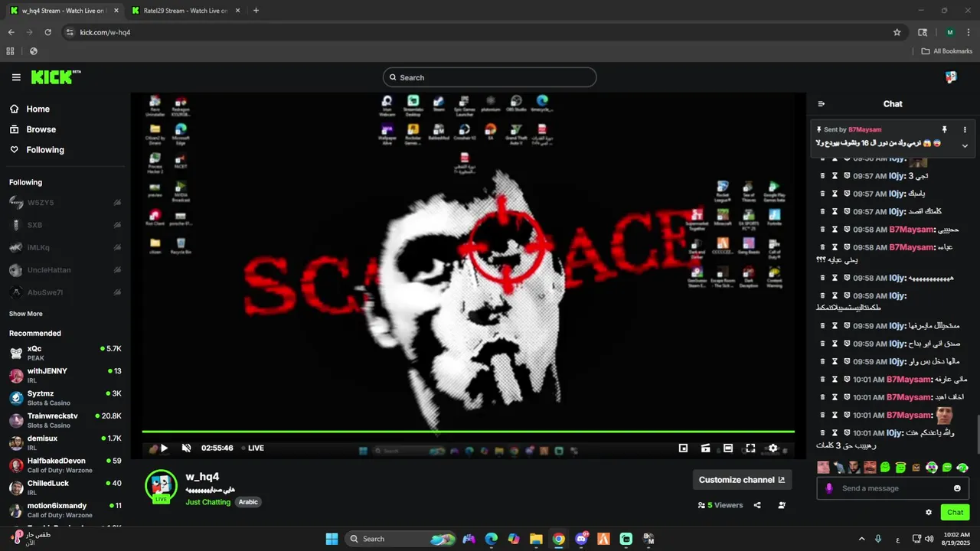Enable picture-in-picture mini player

point(683,448)
